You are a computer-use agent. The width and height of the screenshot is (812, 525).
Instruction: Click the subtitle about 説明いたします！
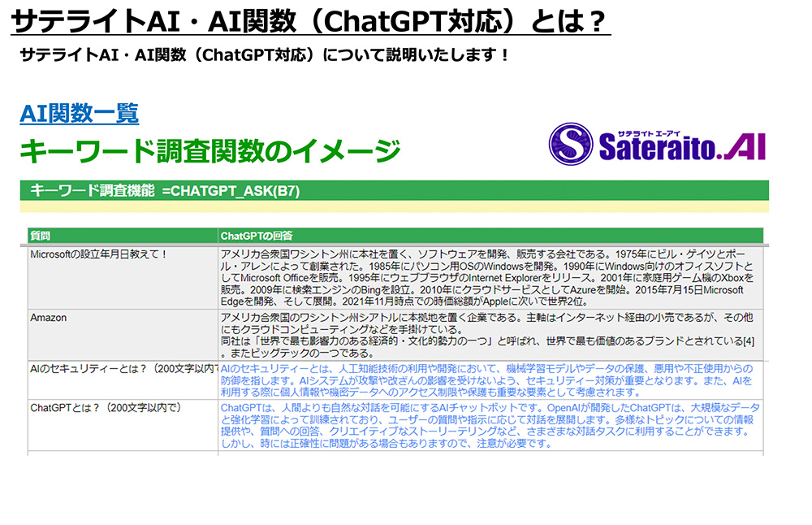[x=266, y=54]
